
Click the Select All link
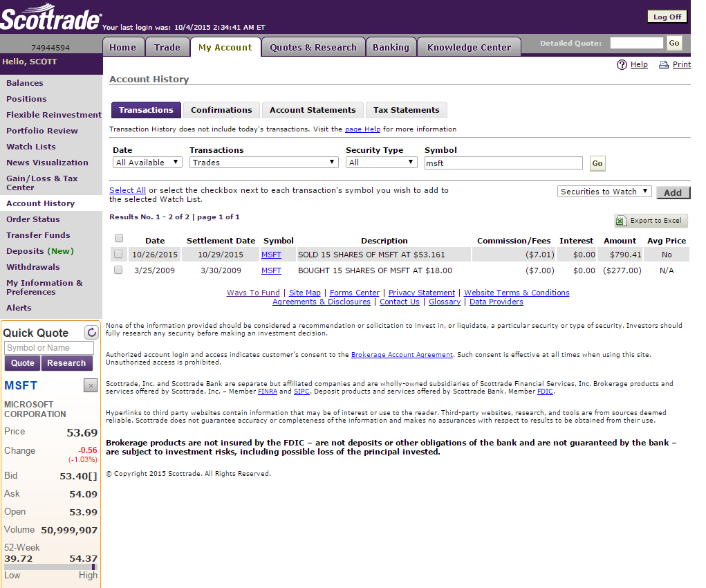click(x=127, y=190)
